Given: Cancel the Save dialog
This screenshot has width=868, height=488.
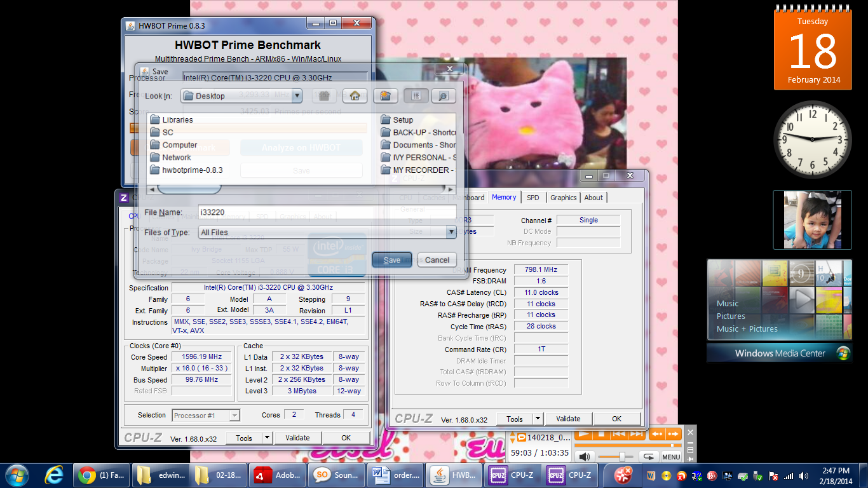Looking at the screenshot, I should click(437, 260).
